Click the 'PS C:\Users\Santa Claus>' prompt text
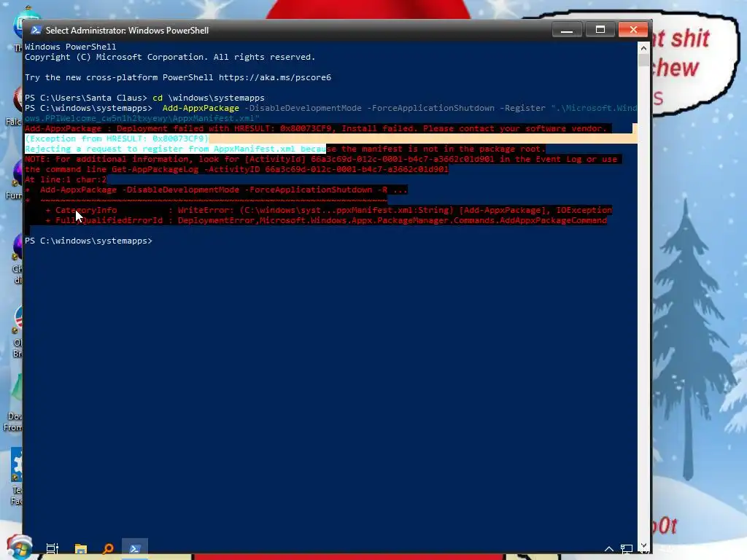The height and width of the screenshot is (560, 747). pos(86,98)
